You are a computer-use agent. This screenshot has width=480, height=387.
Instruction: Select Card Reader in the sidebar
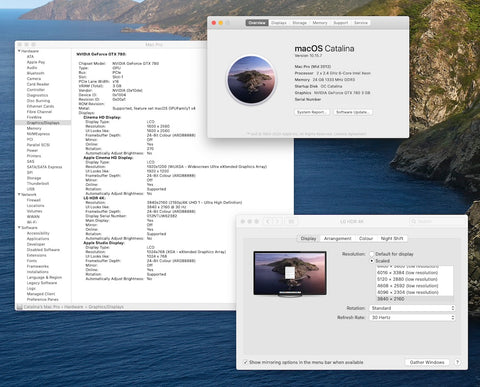click(x=38, y=84)
